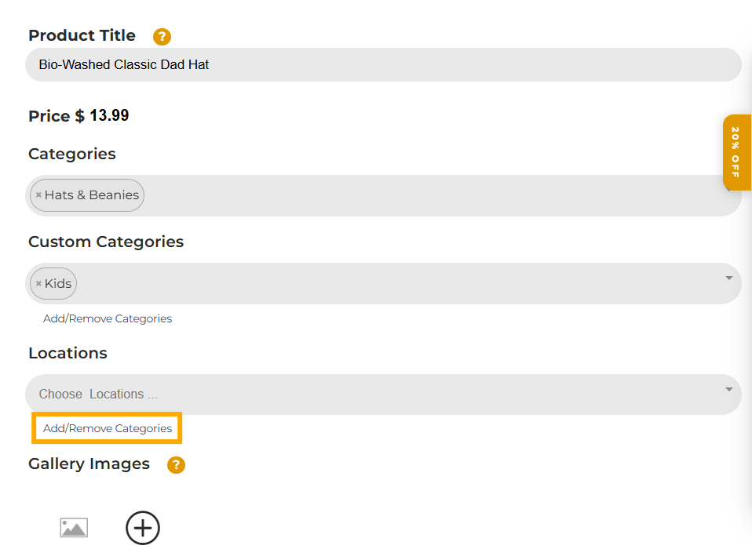Remove the Kids custom category tag
This screenshot has width=752, height=560.
pyautogui.click(x=38, y=284)
